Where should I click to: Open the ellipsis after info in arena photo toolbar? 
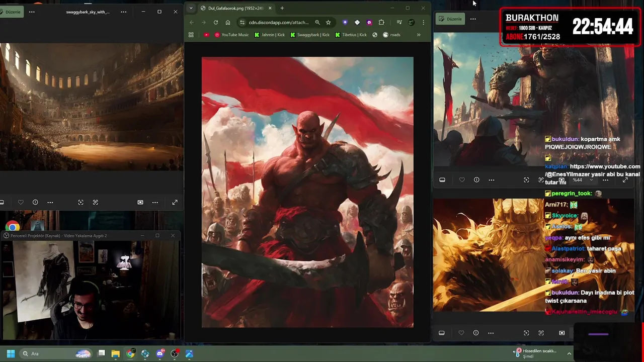point(50,202)
